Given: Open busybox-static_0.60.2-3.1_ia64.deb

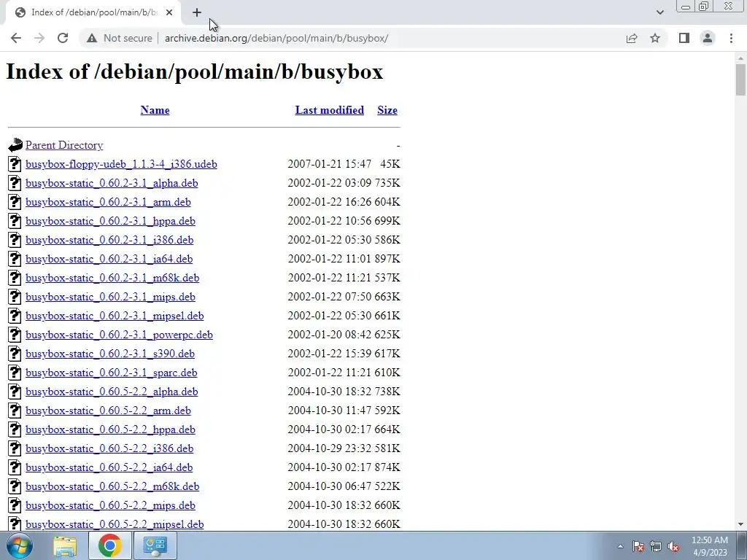Looking at the screenshot, I should point(109,259).
